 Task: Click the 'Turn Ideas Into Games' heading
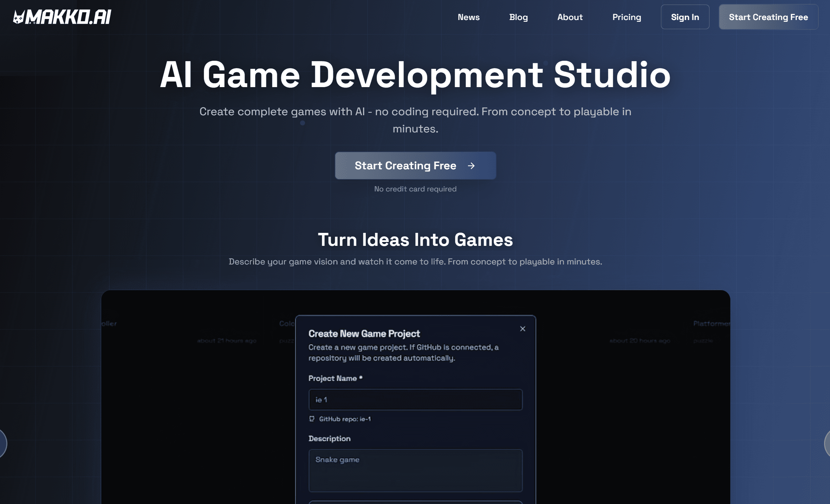tap(415, 240)
